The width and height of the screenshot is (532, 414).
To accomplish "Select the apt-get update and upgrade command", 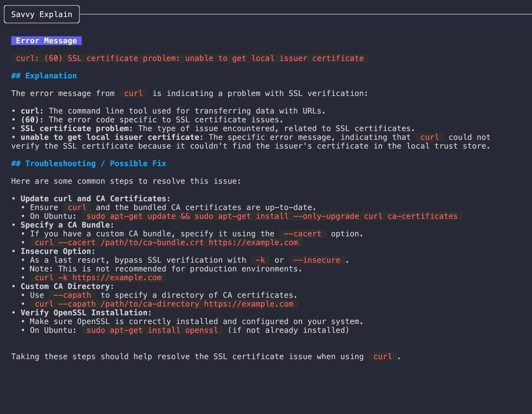I will click(x=272, y=216).
